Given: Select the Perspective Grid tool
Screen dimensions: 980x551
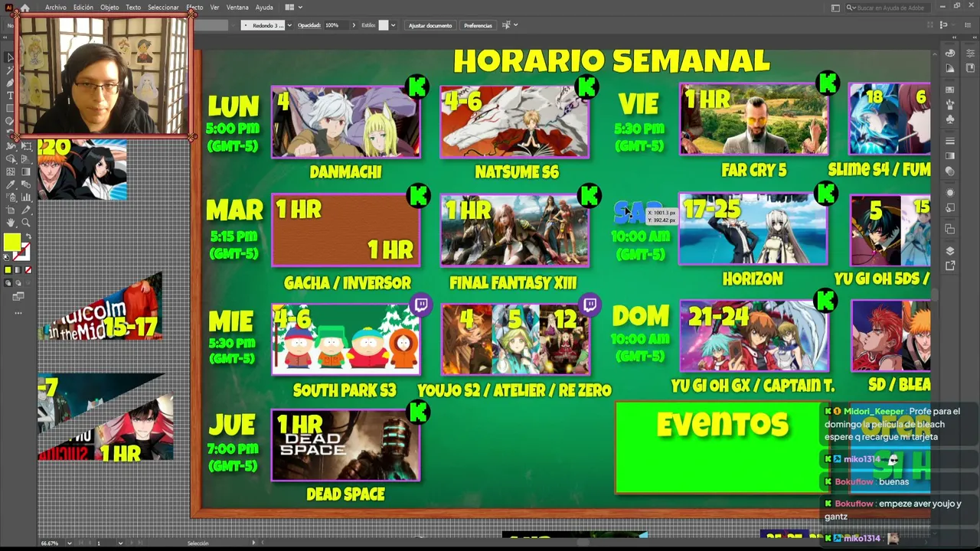Looking at the screenshot, I should click(x=26, y=159).
